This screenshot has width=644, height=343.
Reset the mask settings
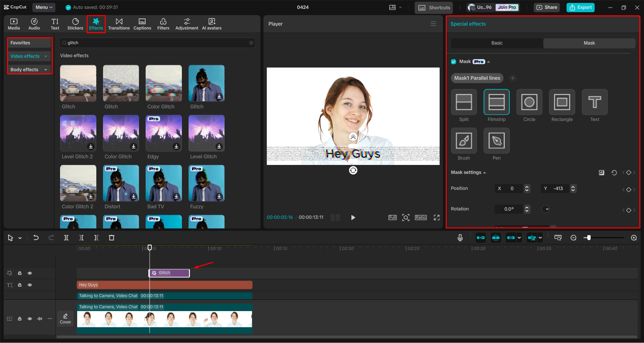tap(614, 173)
